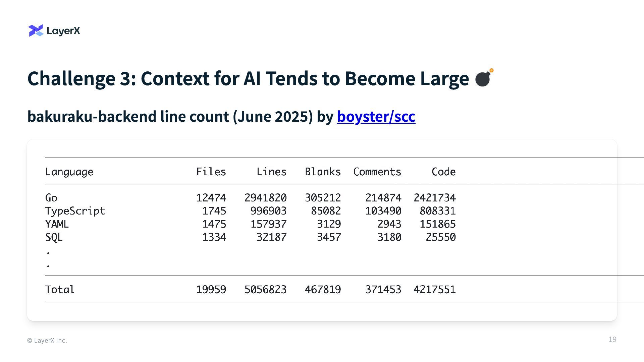Viewport: 644px width, 362px height.
Task: Click the page number 19
Action: pos(612,340)
